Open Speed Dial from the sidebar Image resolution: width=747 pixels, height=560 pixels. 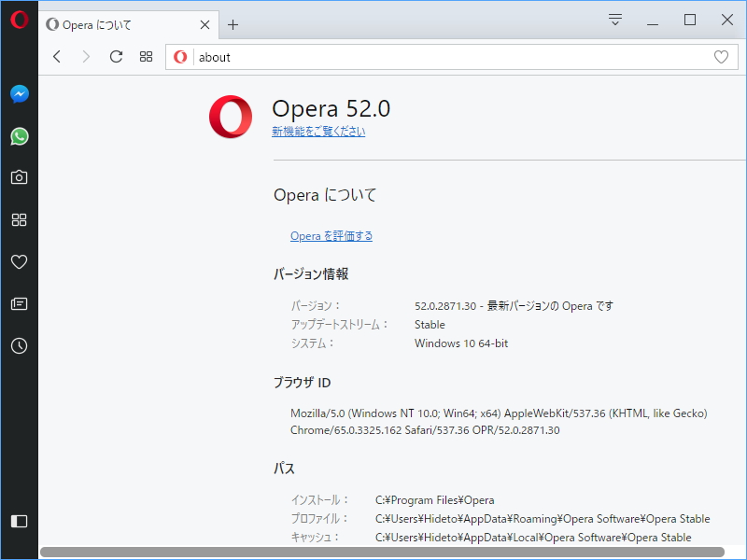[x=19, y=219]
